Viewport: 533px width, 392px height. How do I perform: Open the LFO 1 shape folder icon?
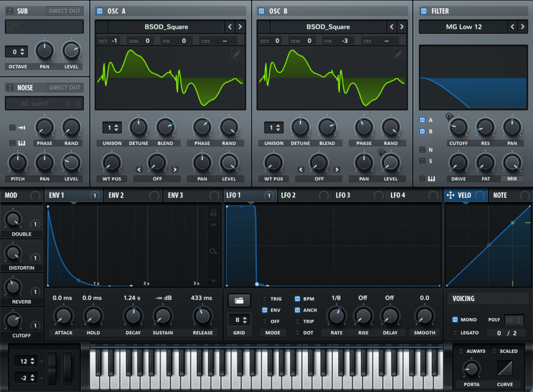pos(239,300)
